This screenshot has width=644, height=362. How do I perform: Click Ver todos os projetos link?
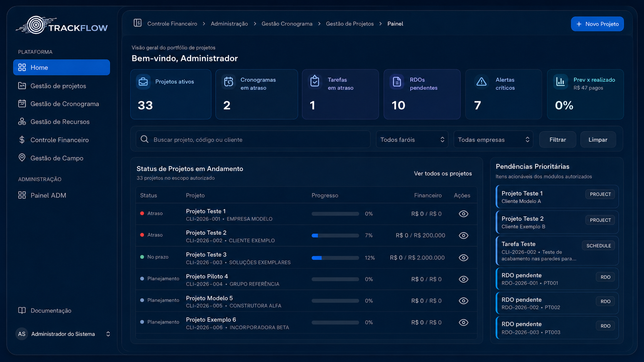pyautogui.click(x=443, y=173)
